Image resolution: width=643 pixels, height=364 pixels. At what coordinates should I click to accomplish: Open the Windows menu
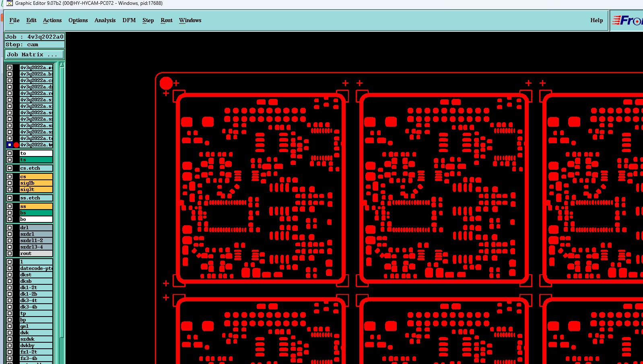tap(190, 21)
